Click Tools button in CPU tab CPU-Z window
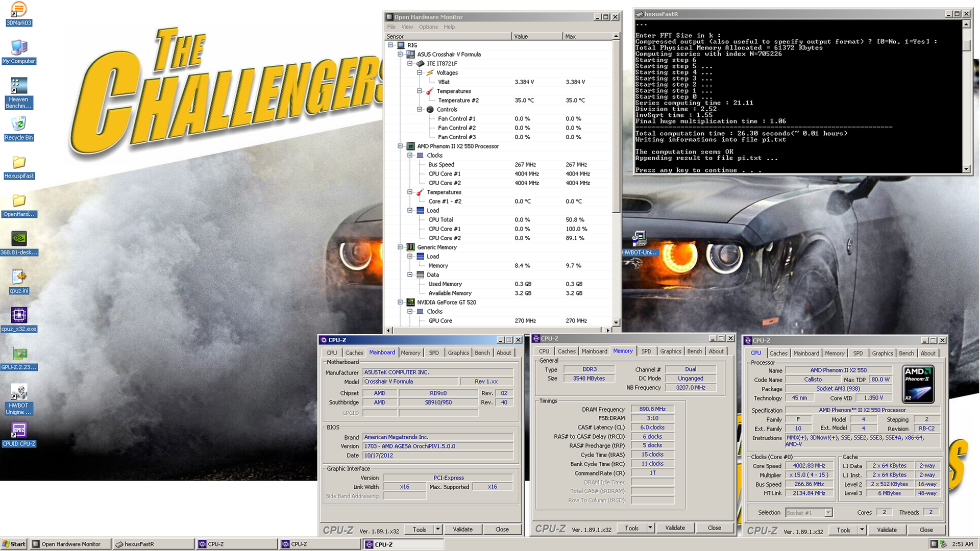 click(x=844, y=530)
